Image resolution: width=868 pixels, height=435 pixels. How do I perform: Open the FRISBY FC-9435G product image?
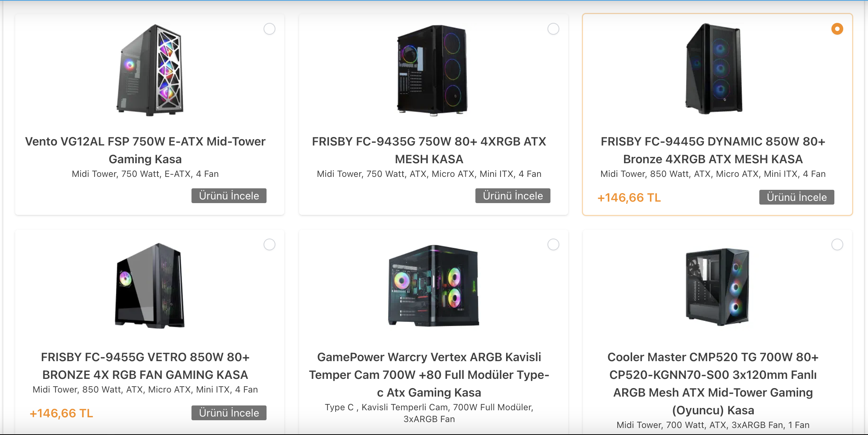432,70
